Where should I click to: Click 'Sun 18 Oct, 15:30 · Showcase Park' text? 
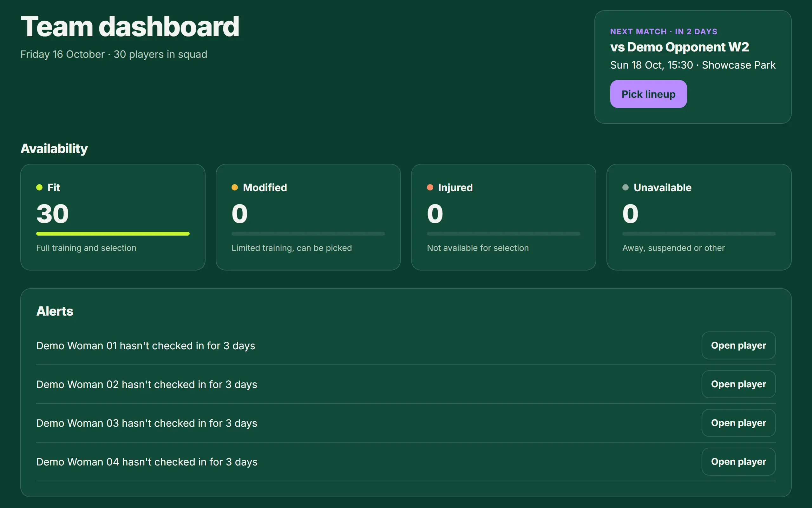click(x=693, y=65)
